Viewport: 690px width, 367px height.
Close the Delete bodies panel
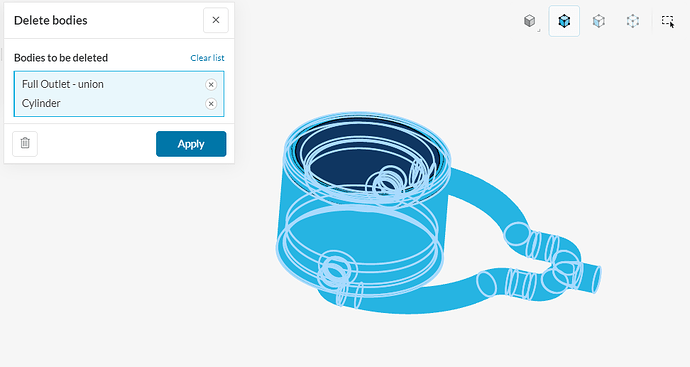[216, 20]
